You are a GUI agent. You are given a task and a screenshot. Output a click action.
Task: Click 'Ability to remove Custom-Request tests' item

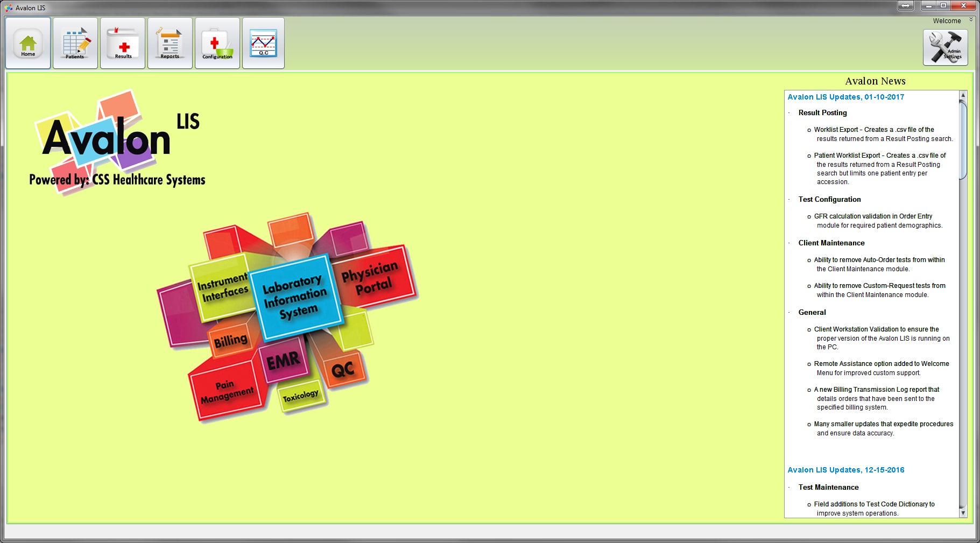coord(876,290)
